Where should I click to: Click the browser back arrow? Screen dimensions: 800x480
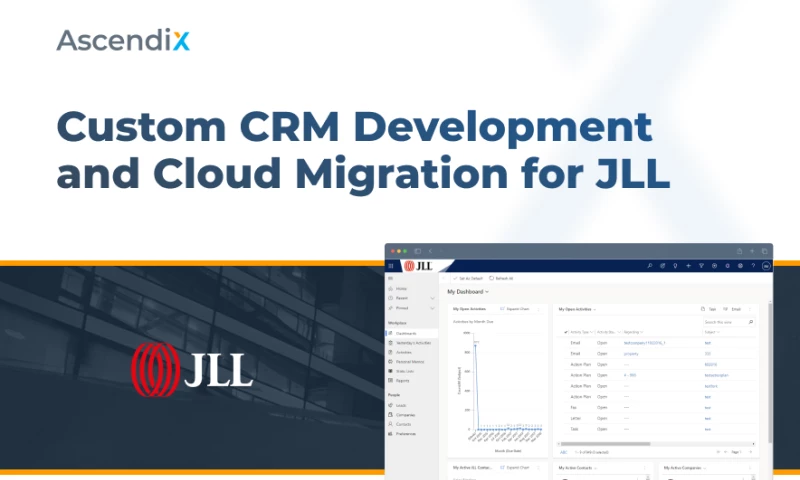tap(430, 251)
